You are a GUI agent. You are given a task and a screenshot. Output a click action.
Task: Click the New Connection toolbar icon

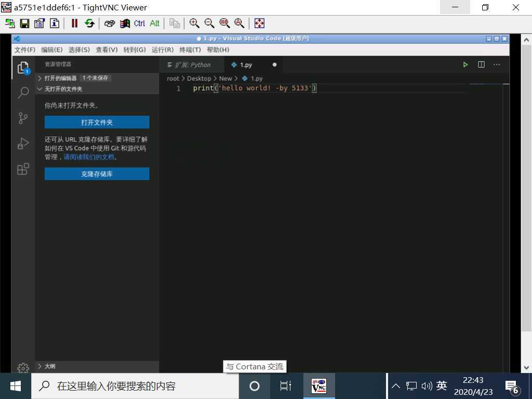tap(10, 23)
